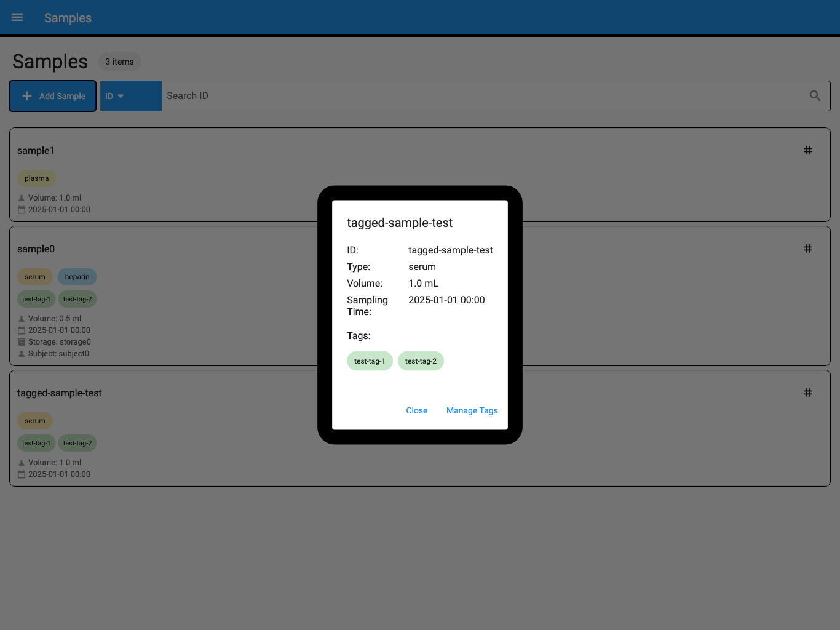Click the hash icon on sample0 card
This screenshot has width=840, height=630.
808,249
